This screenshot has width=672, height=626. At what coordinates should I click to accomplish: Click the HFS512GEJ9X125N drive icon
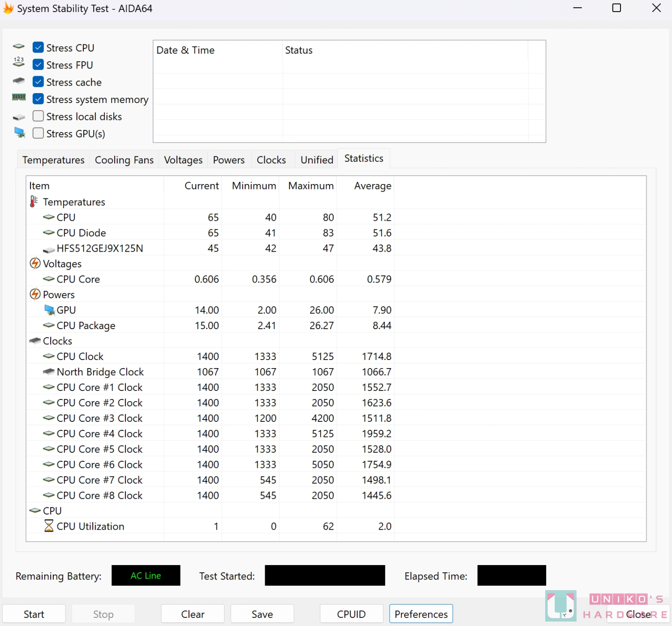click(x=49, y=249)
